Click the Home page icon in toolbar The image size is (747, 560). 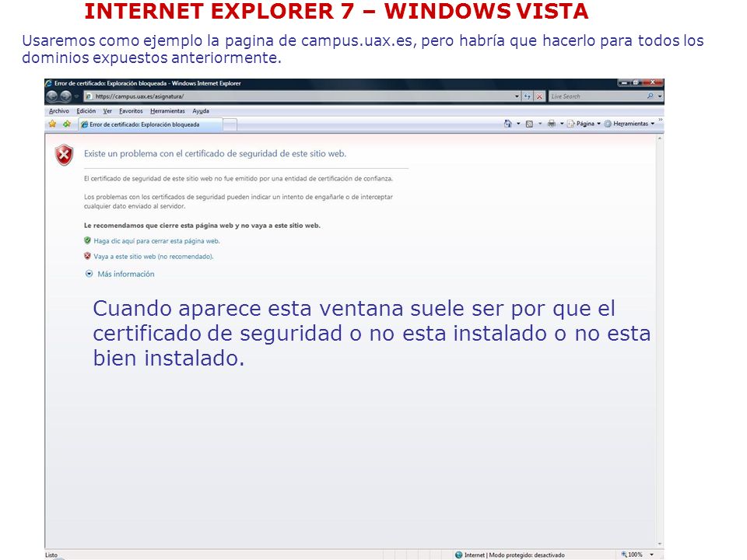[507, 124]
